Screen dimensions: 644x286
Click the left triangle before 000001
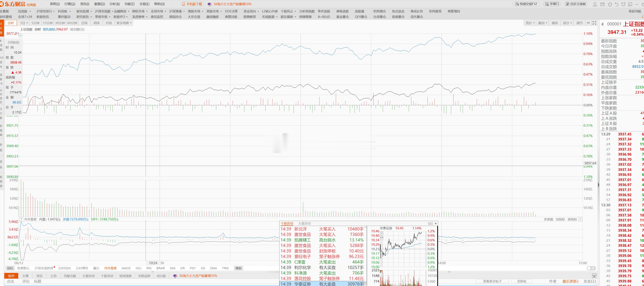click(603, 24)
